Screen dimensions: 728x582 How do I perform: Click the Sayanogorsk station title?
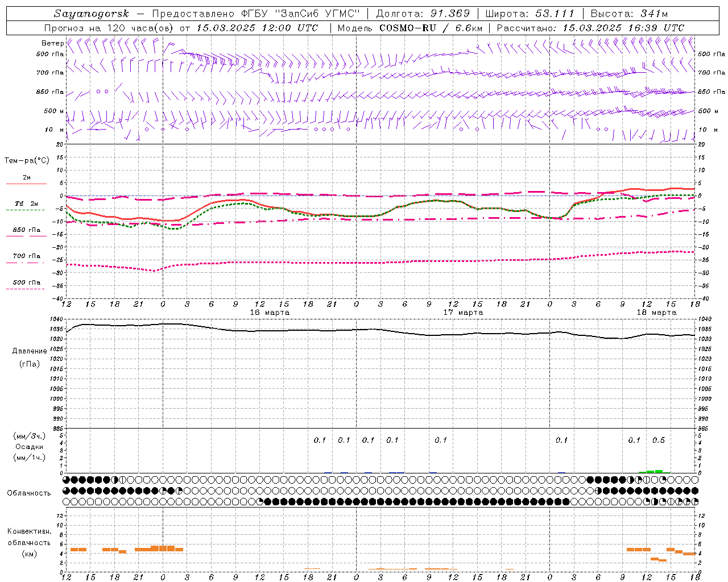point(92,14)
